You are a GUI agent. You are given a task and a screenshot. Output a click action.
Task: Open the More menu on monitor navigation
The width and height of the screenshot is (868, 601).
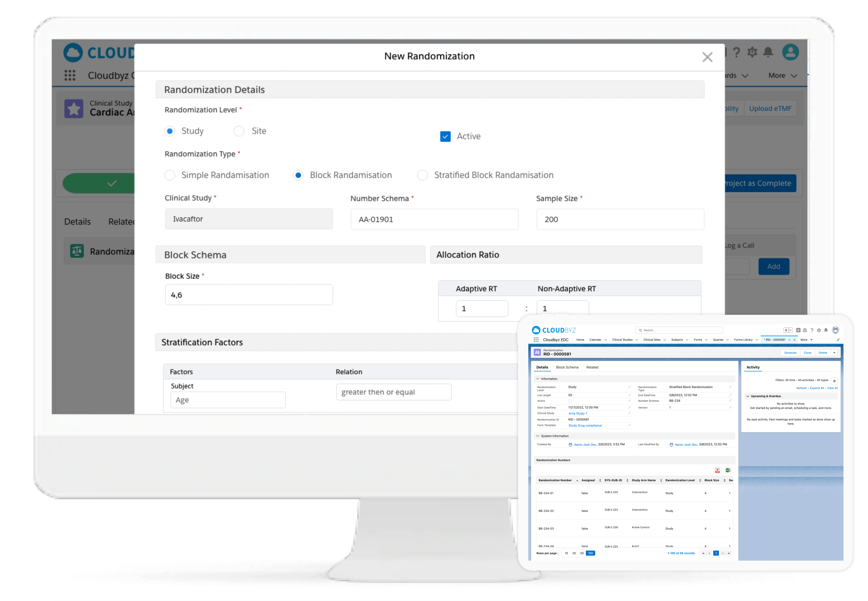tap(782, 75)
